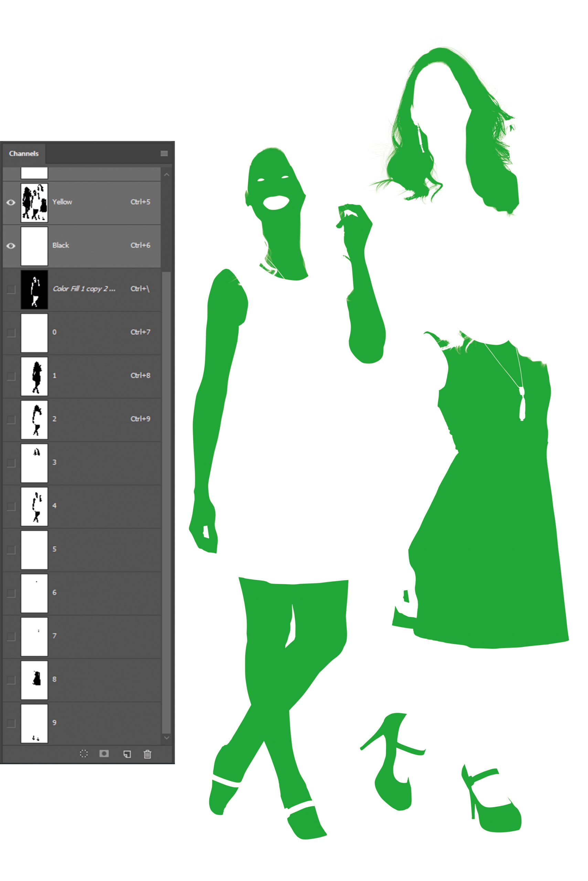The height and width of the screenshot is (881, 588).
Task: Click the Ctrl+\ shortcut label
Action: tap(140, 289)
